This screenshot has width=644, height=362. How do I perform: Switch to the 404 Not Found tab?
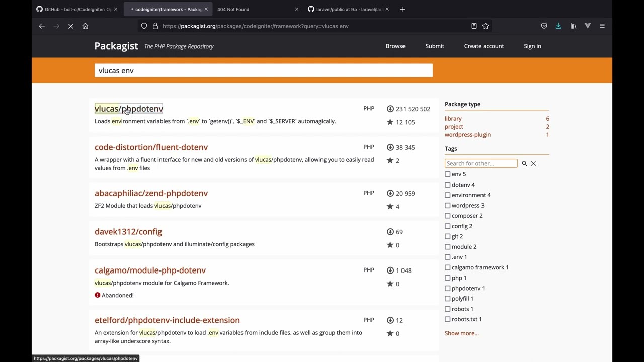coord(257,9)
